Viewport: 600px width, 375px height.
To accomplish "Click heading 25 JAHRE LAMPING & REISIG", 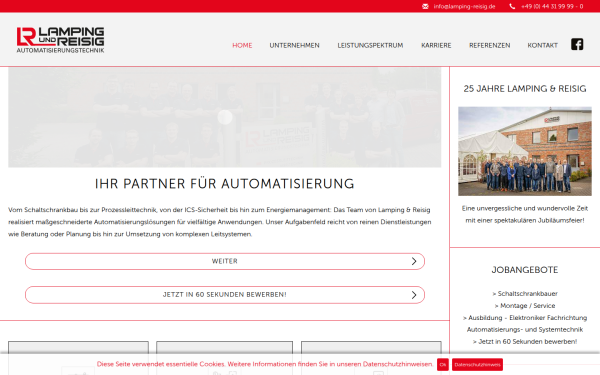I will (525, 89).
